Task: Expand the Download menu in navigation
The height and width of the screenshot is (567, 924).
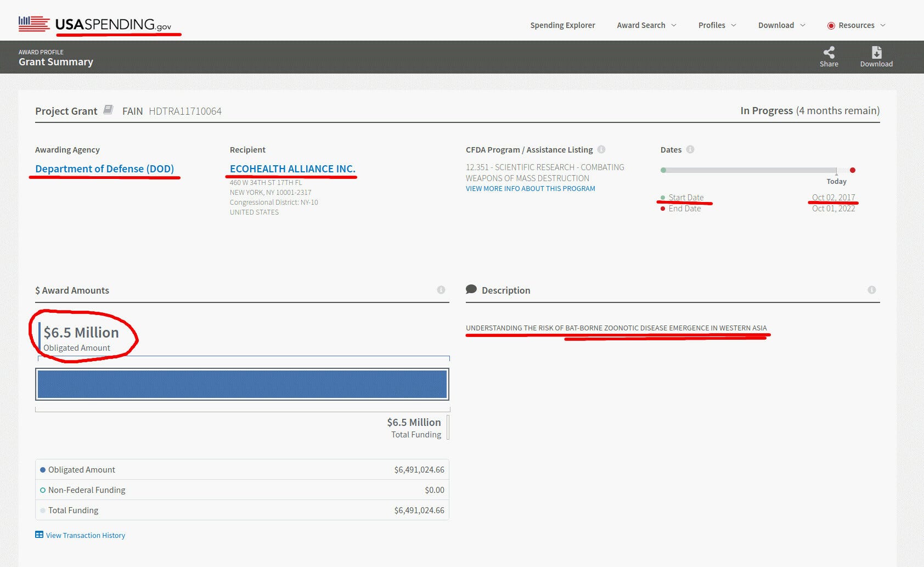Action: click(x=782, y=25)
